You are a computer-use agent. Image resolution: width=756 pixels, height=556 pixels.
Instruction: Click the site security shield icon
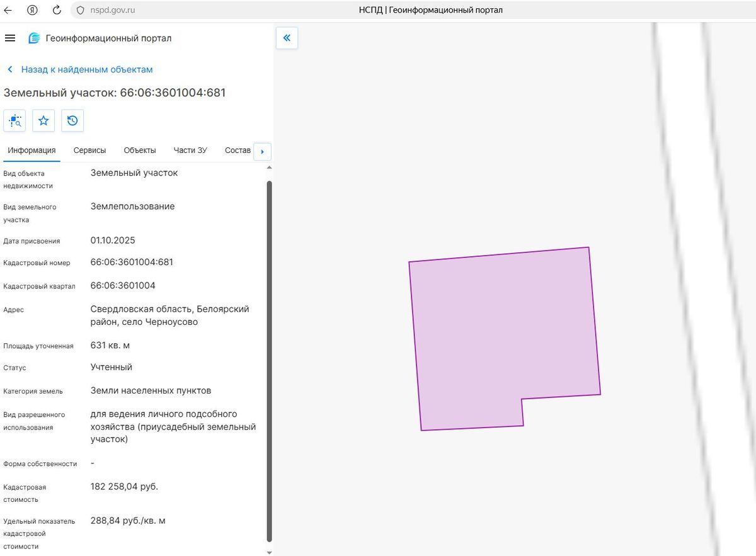[80, 10]
